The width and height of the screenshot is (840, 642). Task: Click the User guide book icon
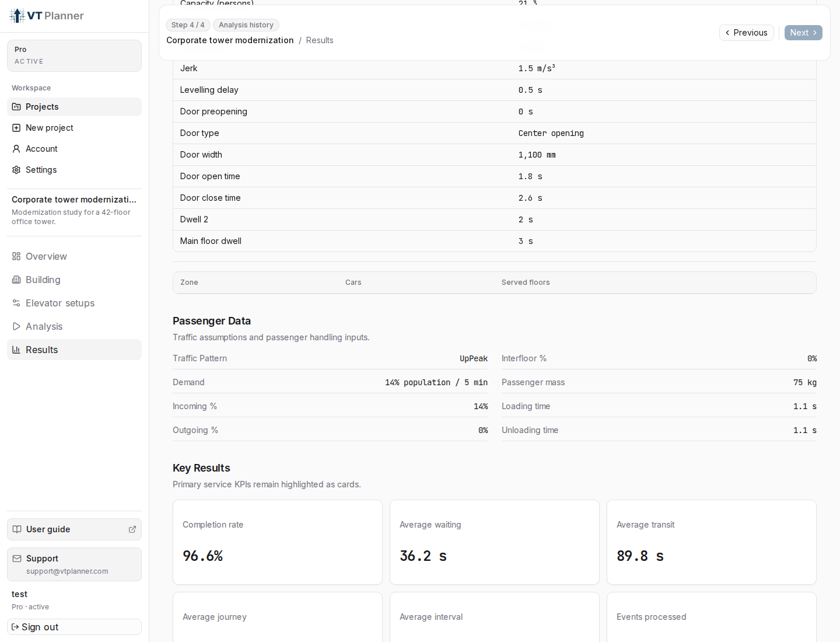17,529
